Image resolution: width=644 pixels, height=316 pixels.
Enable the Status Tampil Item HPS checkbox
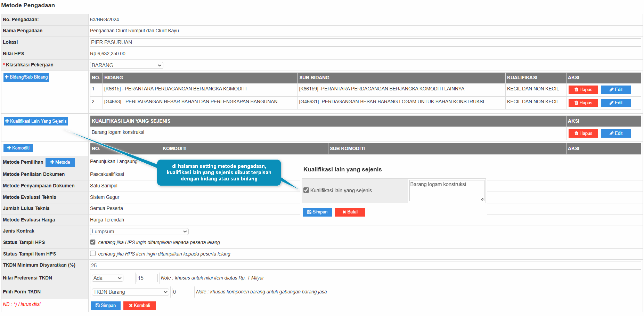point(93,254)
